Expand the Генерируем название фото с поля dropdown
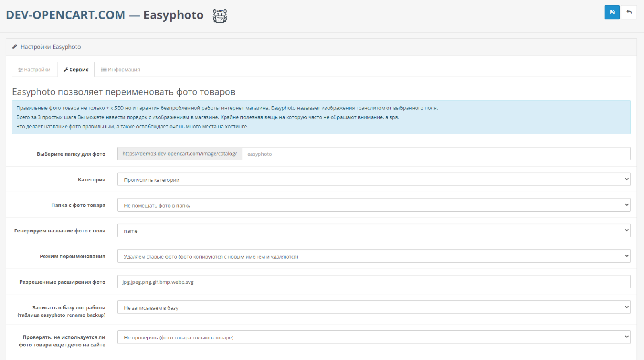 (x=374, y=230)
